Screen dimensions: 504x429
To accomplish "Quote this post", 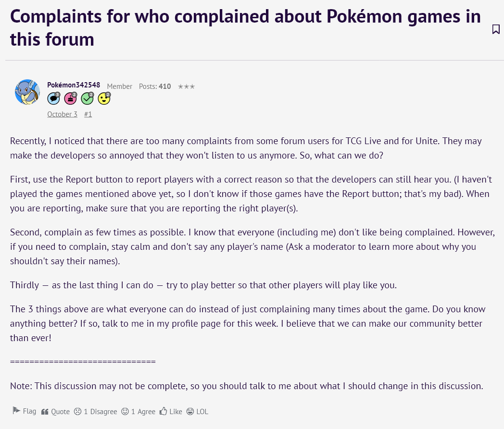I will point(56,412).
